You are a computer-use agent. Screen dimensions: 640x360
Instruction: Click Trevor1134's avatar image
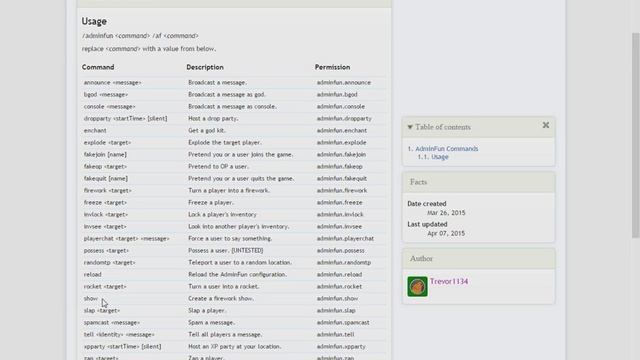[x=417, y=286]
